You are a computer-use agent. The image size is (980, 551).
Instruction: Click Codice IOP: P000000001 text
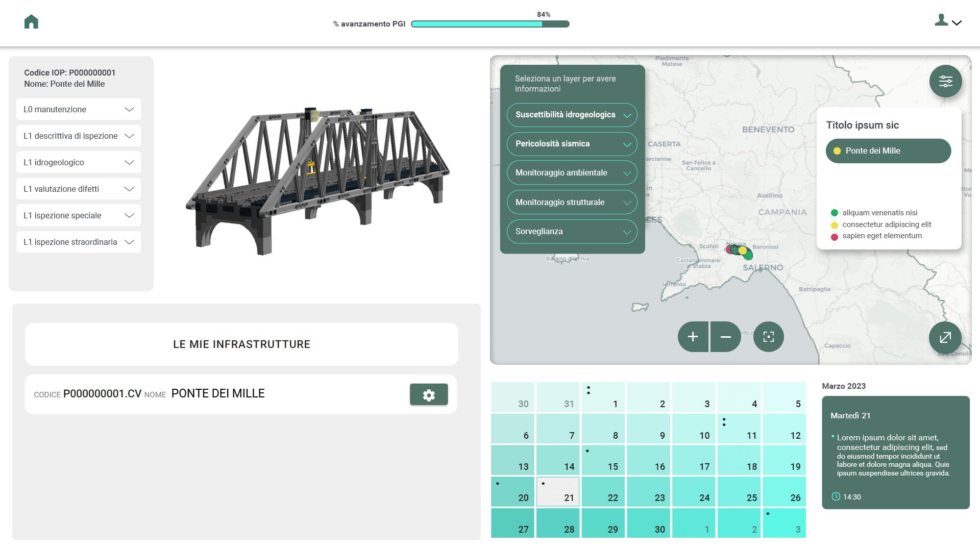point(70,73)
